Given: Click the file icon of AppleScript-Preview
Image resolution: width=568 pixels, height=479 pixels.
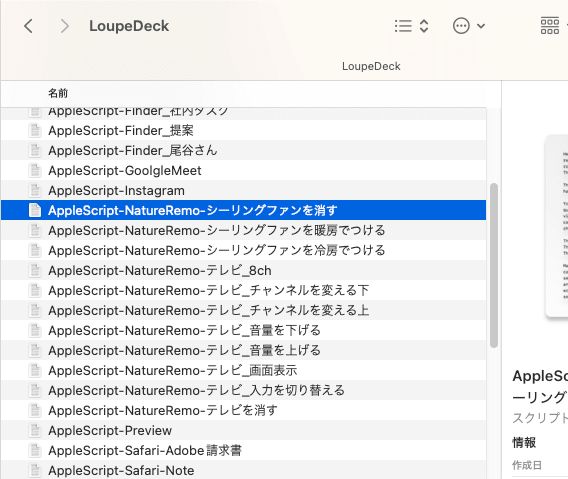Looking at the screenshot, I should 35,430.
